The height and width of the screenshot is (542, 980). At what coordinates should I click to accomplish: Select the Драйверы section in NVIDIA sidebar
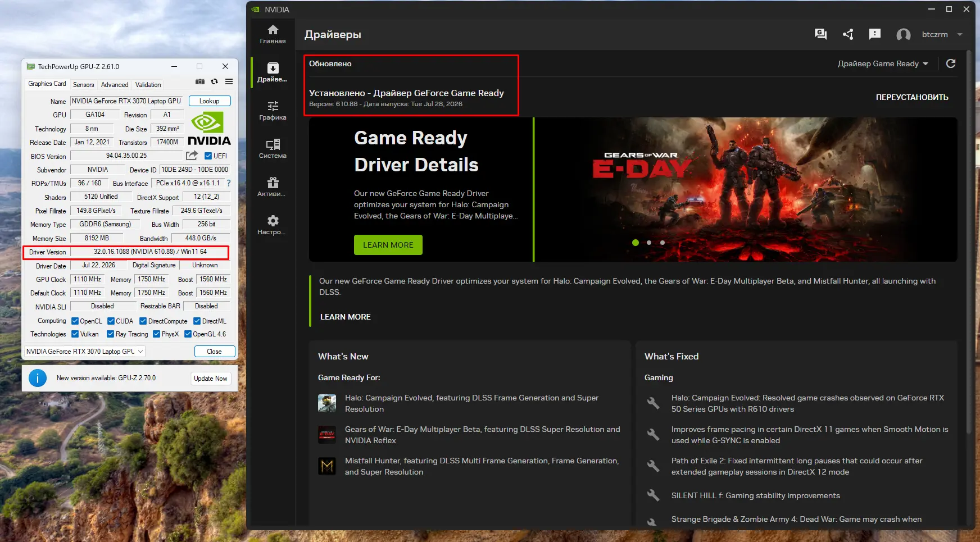273,72
